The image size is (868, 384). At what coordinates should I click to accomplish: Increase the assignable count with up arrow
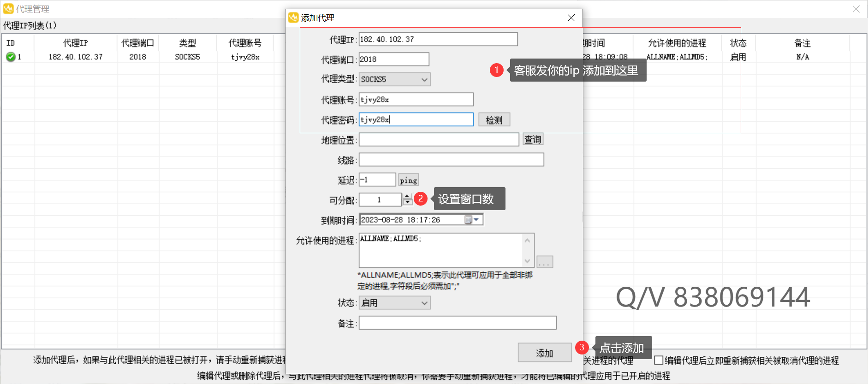[x=407, y=196]
